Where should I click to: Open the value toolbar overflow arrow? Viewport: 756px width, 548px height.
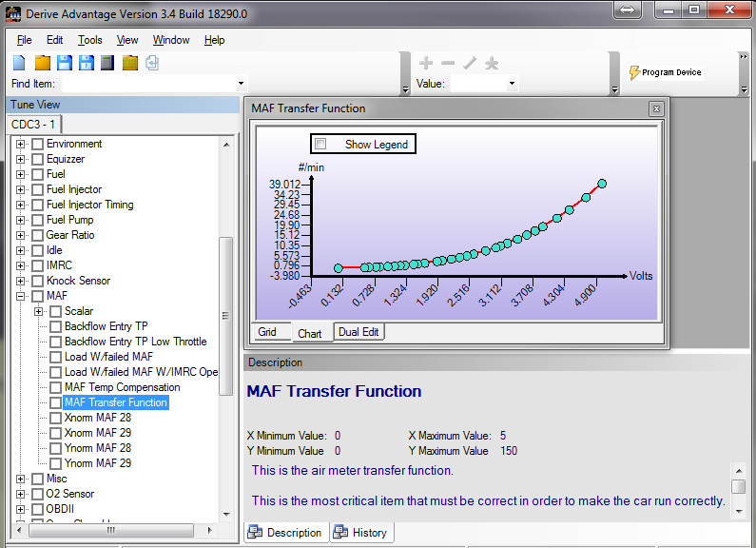(x=614, y=89)
